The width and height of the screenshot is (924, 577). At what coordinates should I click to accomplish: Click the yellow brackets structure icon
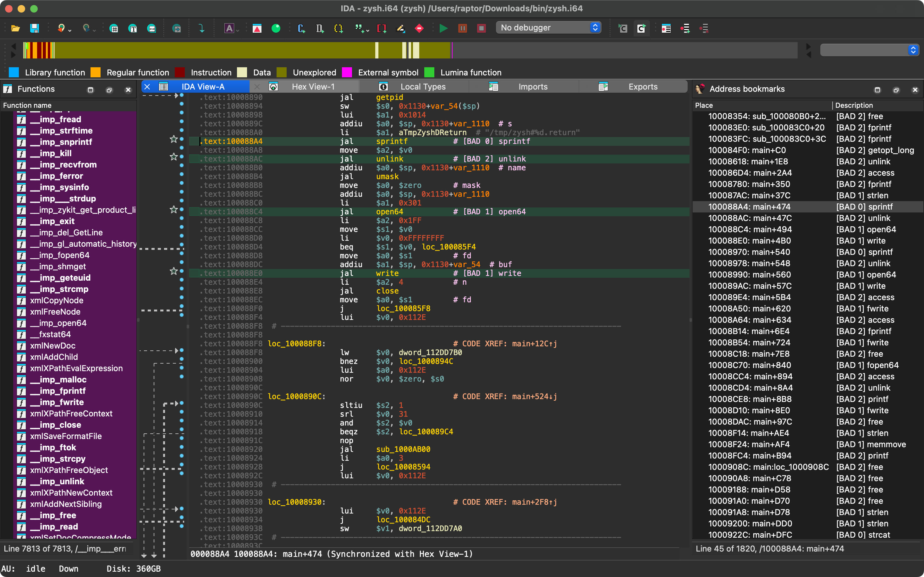pyautogui.click(x=338, y=28)
